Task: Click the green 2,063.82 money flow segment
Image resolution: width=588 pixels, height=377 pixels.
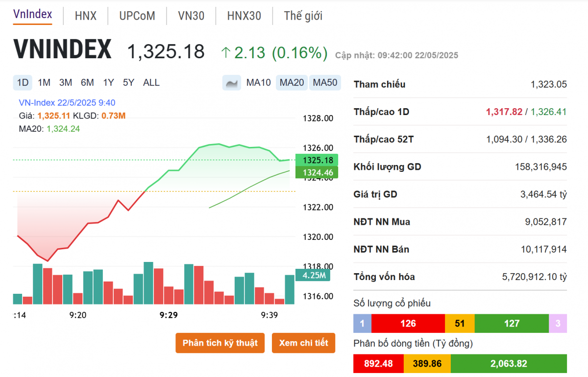Action: pos(509,364)
